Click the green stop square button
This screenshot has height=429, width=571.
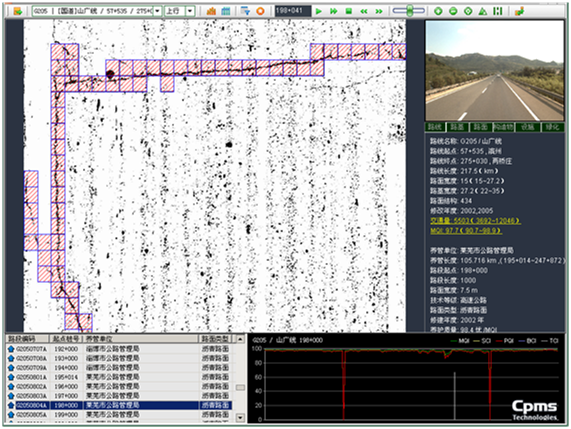click(348, 11)
